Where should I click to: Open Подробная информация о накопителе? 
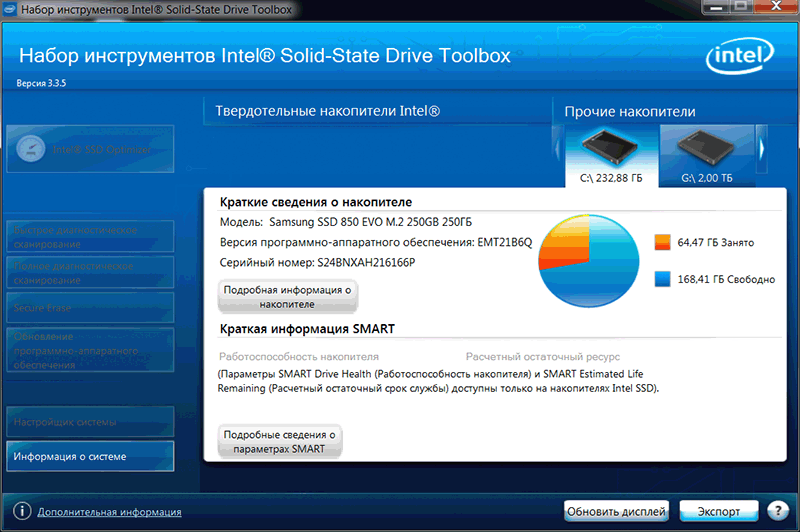pos(287,297)
